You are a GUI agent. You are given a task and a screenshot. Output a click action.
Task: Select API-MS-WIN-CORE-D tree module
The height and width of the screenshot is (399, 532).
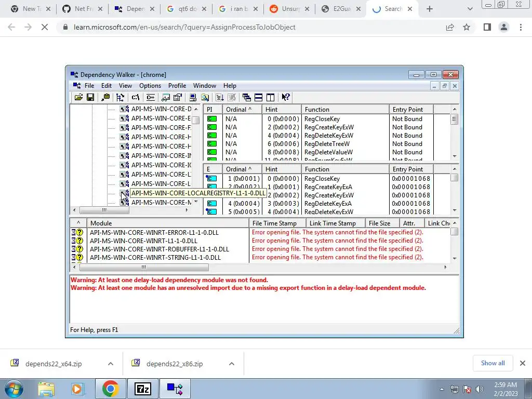tap(161, 109)
